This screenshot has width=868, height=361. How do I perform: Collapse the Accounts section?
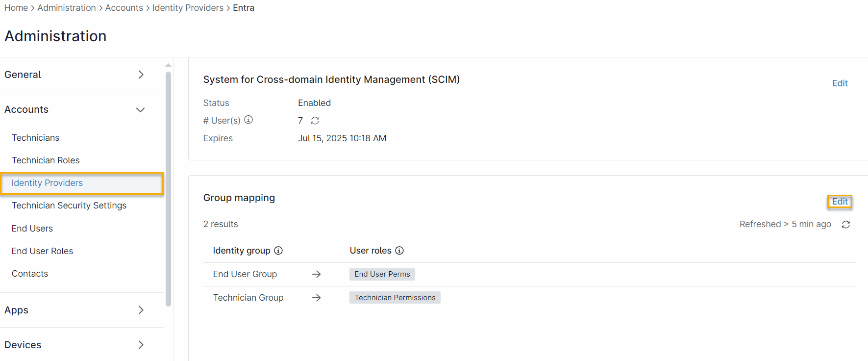click(x=141, y=110)
